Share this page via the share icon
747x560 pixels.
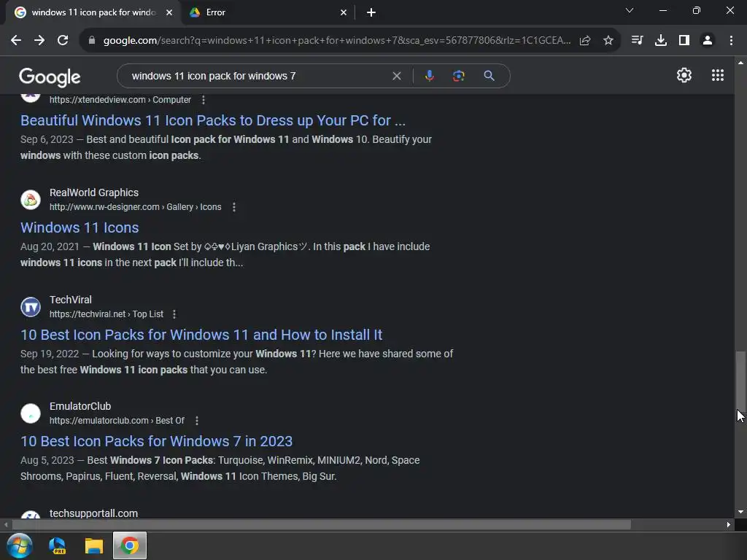pyautogui.click(x=585, y=41)
